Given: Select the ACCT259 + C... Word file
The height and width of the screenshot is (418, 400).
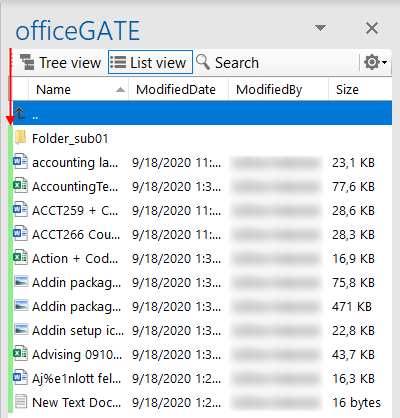Looking at the screenshot, I should pyautogui.click(x=202, y=210).
